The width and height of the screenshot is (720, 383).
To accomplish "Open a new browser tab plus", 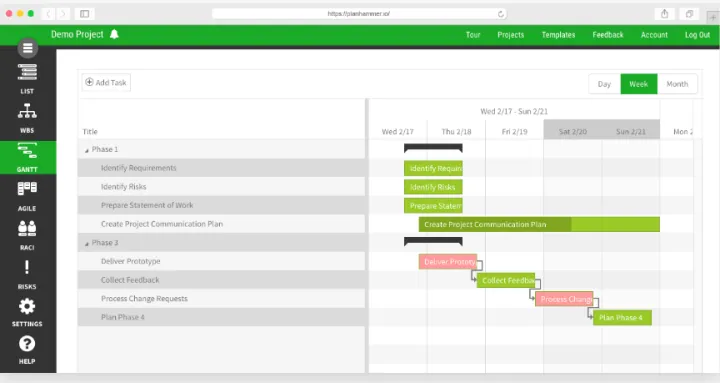I will pyautogui.click(x=713, y=17).
